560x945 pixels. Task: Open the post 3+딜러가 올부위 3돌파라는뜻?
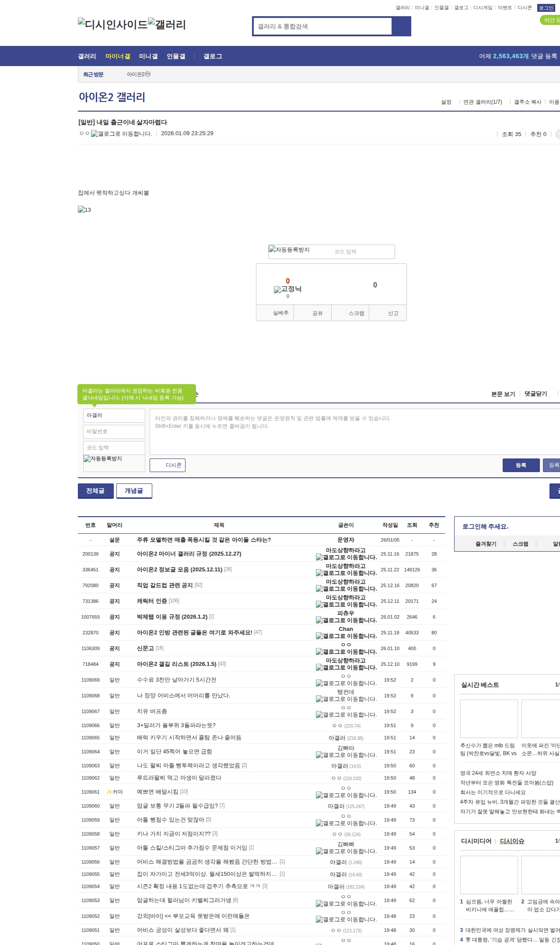[176, 725]
